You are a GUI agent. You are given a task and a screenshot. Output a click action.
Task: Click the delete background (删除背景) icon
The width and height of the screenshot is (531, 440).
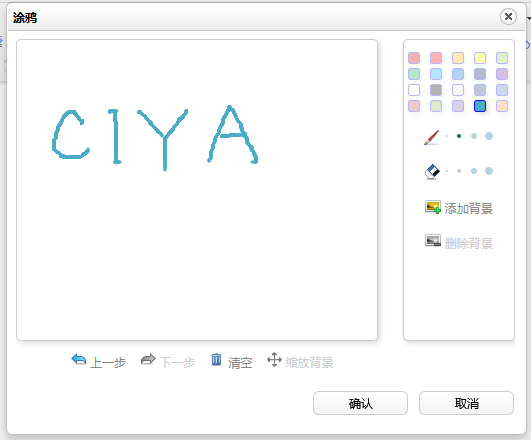click(x=433, y=240)
